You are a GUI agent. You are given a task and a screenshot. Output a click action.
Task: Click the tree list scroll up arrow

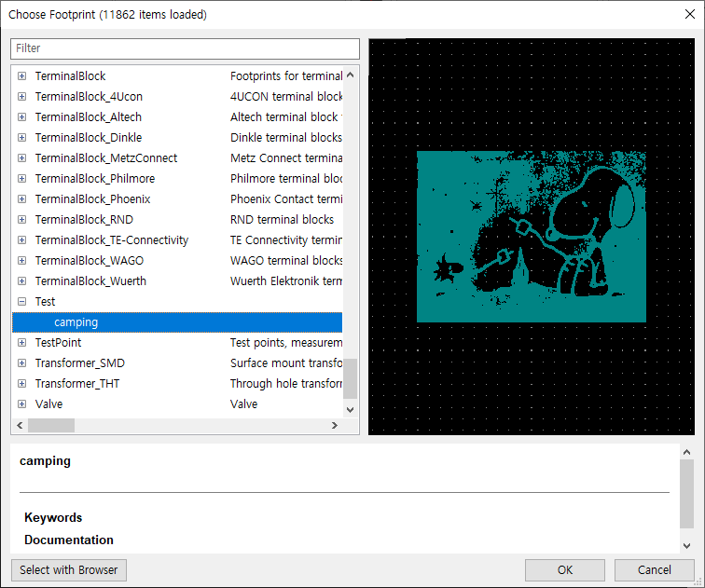click(351, 75)
